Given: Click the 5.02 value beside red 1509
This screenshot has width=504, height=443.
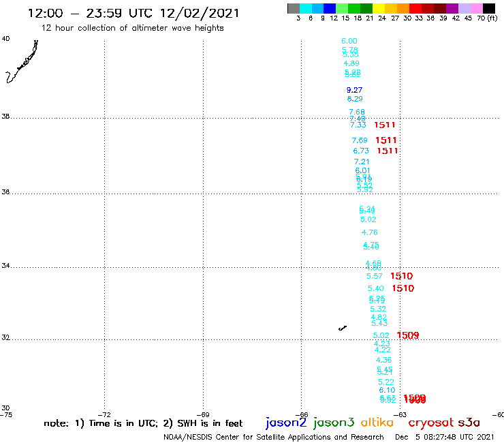Looking at the screenshot, I should [x=381, y=335].
